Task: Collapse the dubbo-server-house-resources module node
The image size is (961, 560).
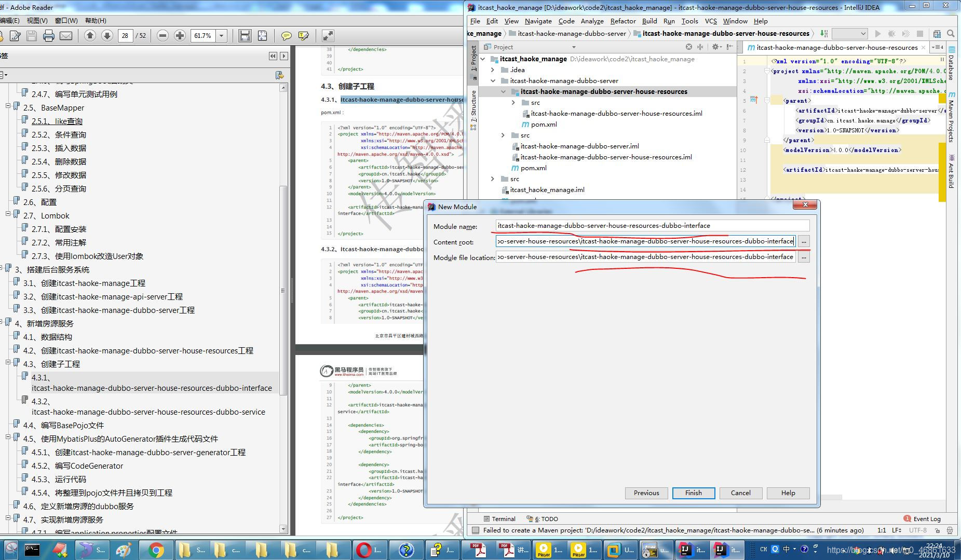Action: 503,91
